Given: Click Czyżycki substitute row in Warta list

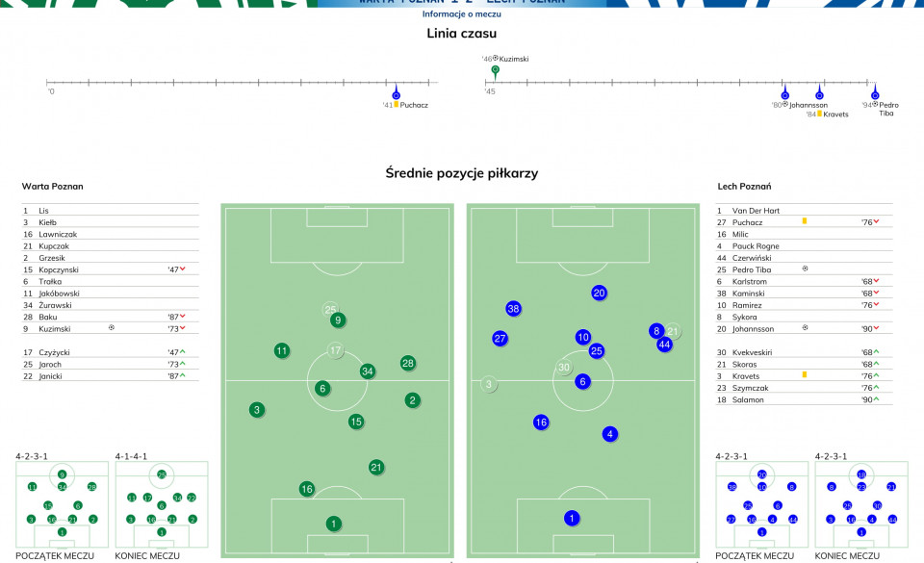Looking at the screenshot, I should pos(110,352).
